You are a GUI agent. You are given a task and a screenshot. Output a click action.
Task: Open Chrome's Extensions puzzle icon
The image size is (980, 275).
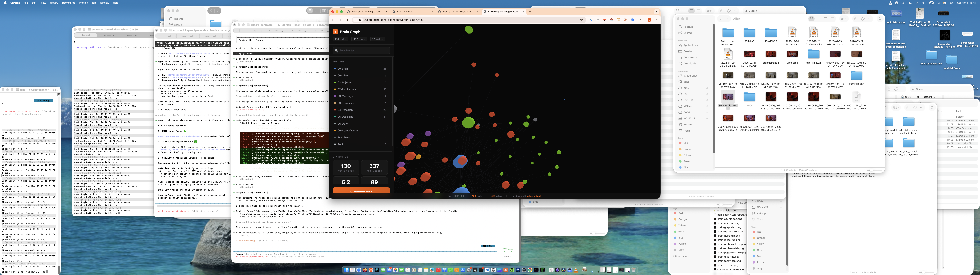pyautogui.click(x=639, y=20)
